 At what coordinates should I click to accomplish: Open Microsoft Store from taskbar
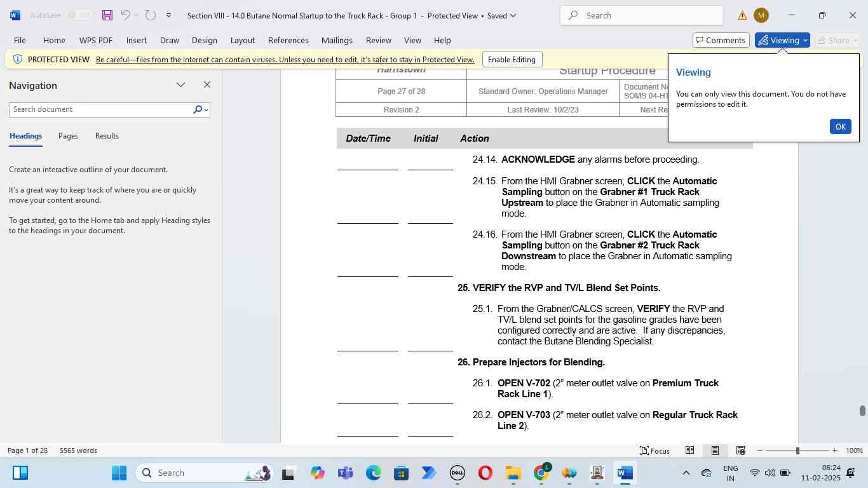click(401, 473)
